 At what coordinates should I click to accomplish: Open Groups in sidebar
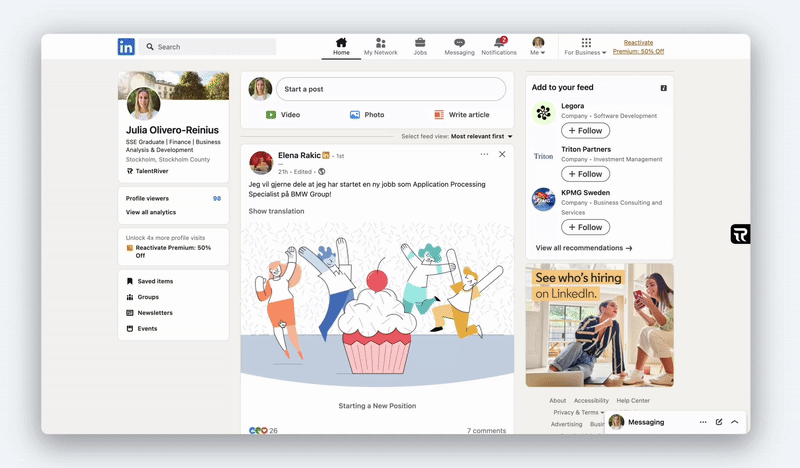(143, 297)
